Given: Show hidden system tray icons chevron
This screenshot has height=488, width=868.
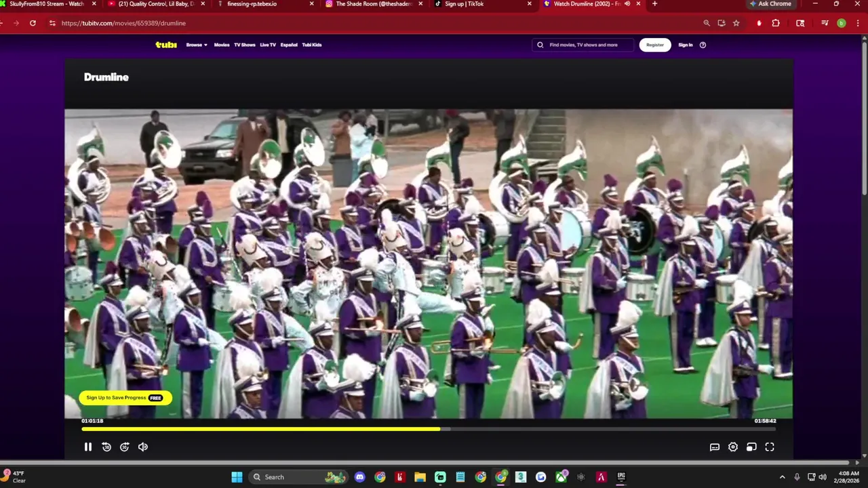Looking at the screenshot, I should click(782, 477).
